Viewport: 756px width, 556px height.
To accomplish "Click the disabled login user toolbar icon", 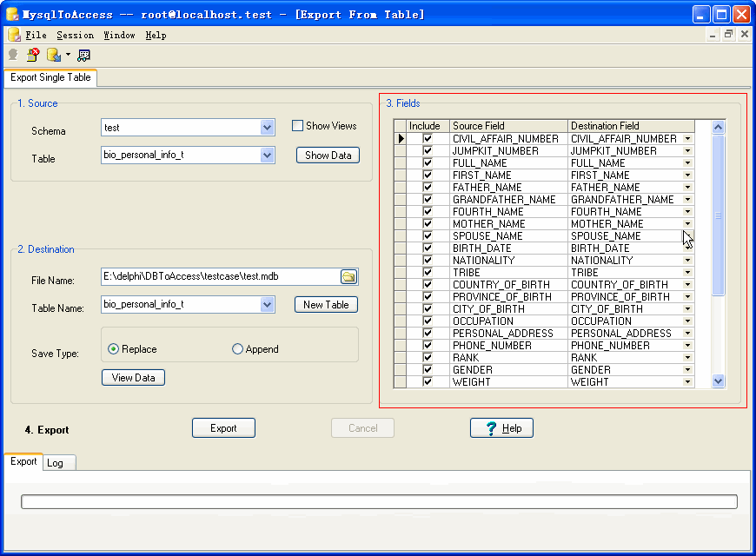I will (13, 56).
